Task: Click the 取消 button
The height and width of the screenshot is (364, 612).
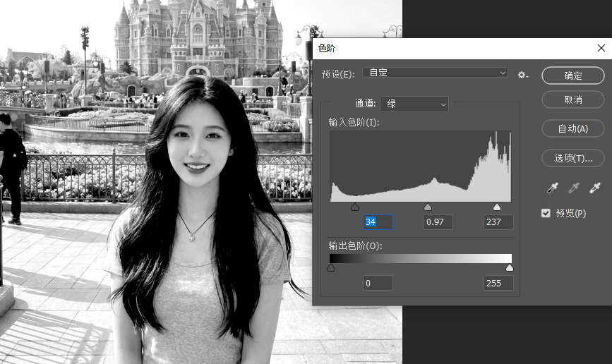Action: [572, 99]
